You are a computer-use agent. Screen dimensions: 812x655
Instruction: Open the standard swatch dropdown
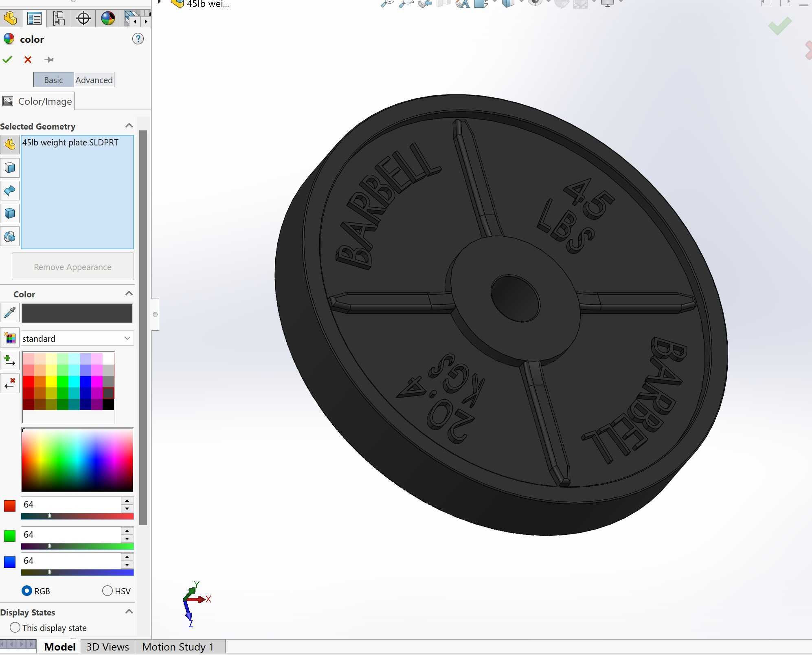[77, 338]
